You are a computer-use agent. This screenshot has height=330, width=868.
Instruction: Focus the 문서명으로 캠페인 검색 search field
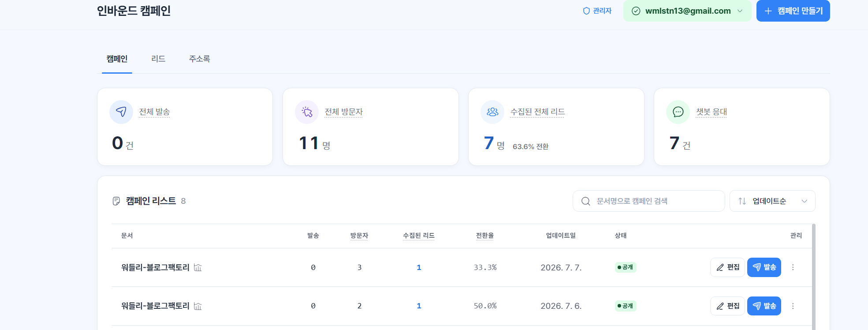click(648, 201)
